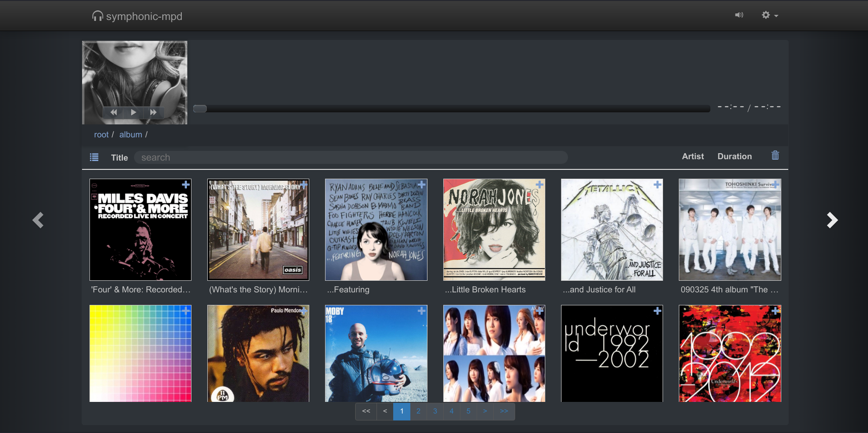The image size is (868, 433).
Task: Add ...Little Broken Hearts album via plus
Action: [540, 185]
